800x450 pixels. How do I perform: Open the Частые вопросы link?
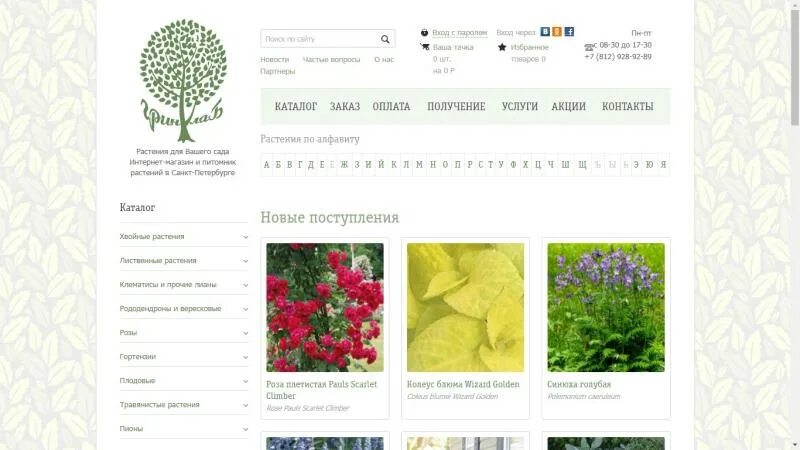(x=331, y=60)
